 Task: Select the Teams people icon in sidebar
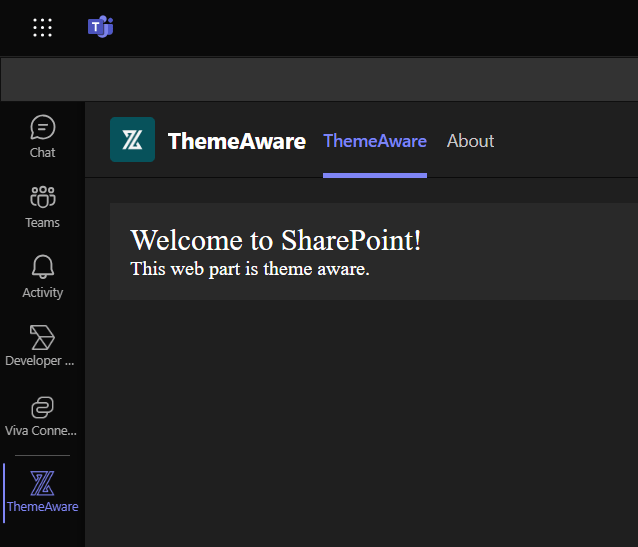tap(42, 197)
